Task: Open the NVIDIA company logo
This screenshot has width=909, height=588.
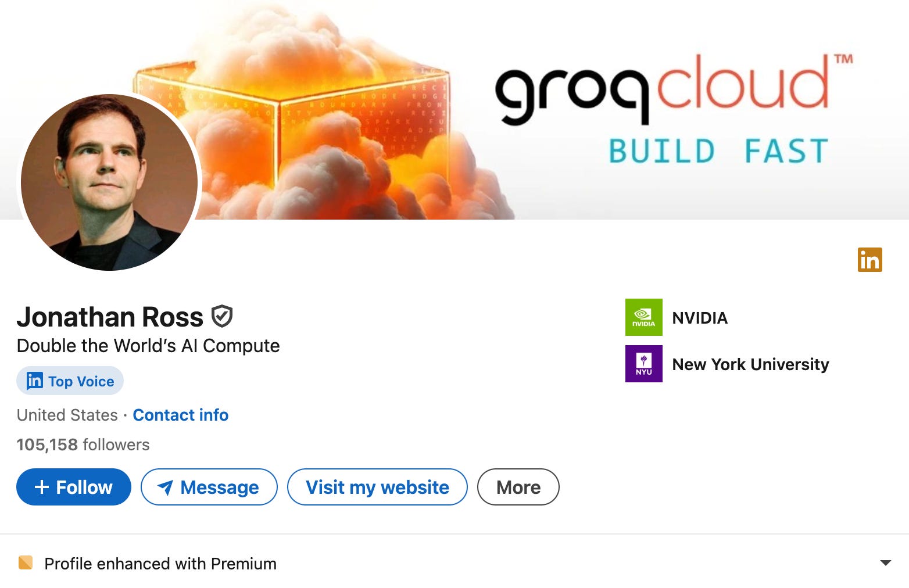Action: (x=643, y=317)
